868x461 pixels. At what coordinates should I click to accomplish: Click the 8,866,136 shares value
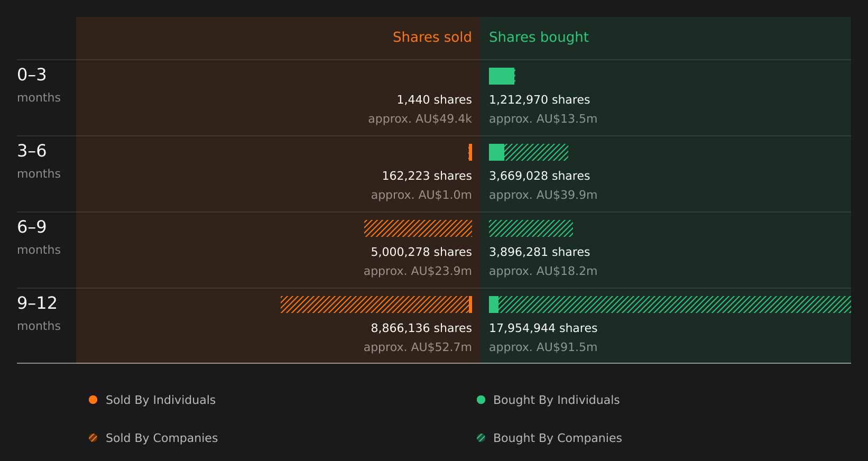[x=421, y=328]
